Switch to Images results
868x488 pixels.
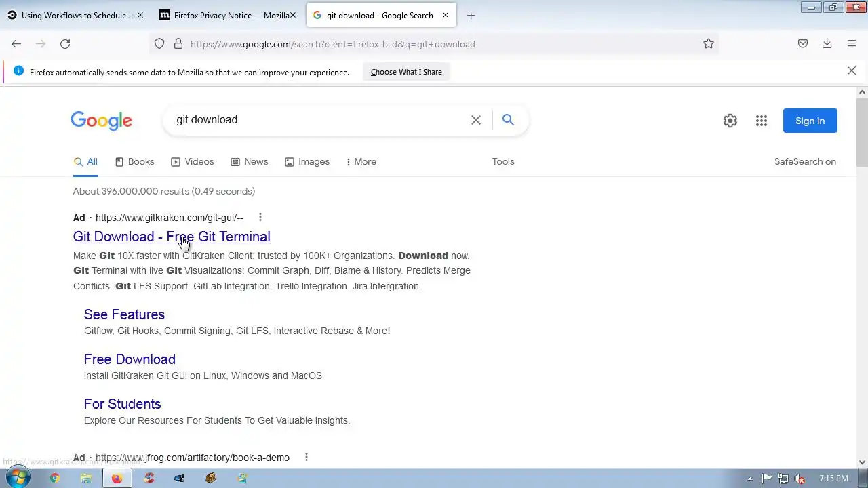tap(307, 162)
